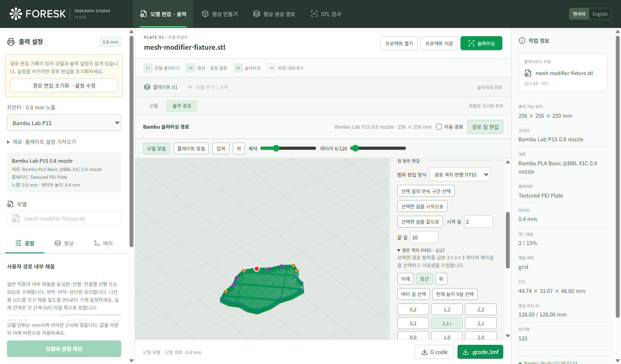Viewport: 621px width, 364px height.
Task: Click 경로 편집 초기화 · 설정 수정
Action: click(x=64, y=85)
